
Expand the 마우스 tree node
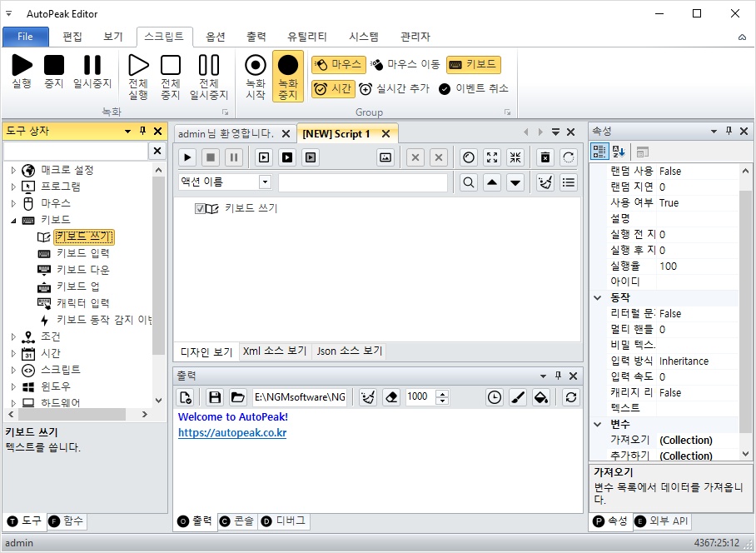tap(13, 203)
